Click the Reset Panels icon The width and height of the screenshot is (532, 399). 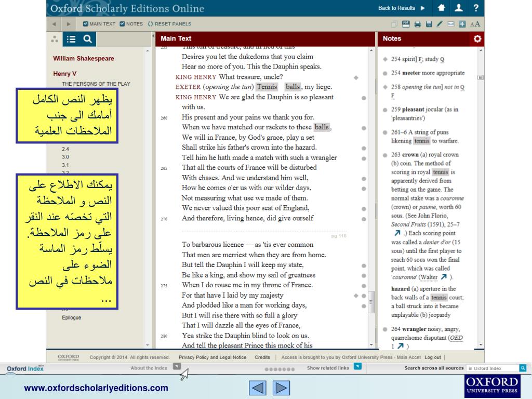pyautogui.click(x=150, y=24)
